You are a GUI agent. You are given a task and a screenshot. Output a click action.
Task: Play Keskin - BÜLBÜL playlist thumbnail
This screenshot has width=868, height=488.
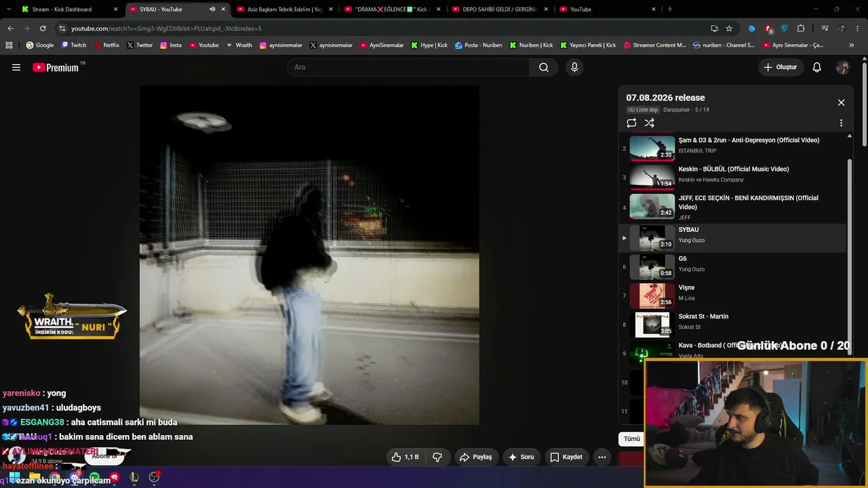652,176
